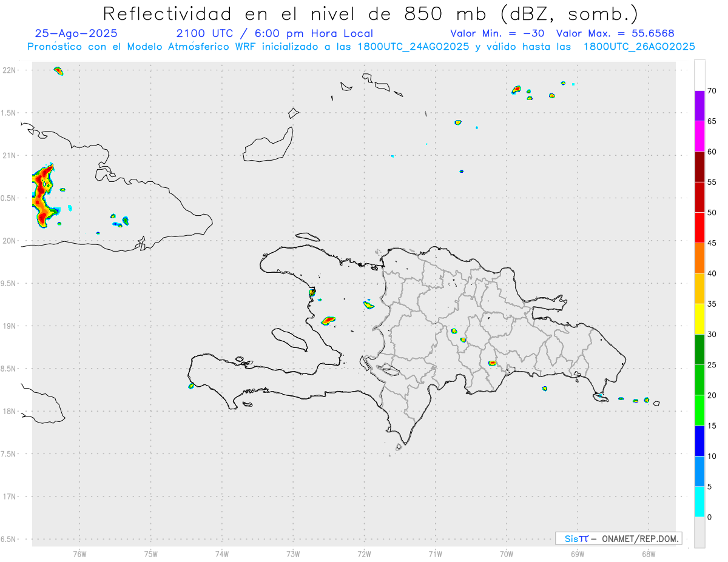Click the 'SisPI - ONAMET/REP.DOM.' credit label

(619, 538)
